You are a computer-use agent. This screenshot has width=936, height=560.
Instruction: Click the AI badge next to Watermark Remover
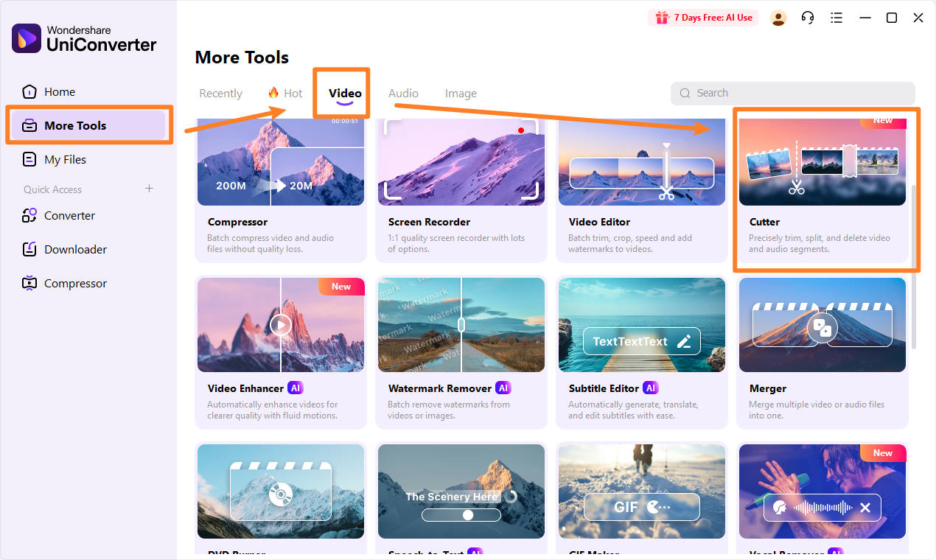click(x=503, y=388)
